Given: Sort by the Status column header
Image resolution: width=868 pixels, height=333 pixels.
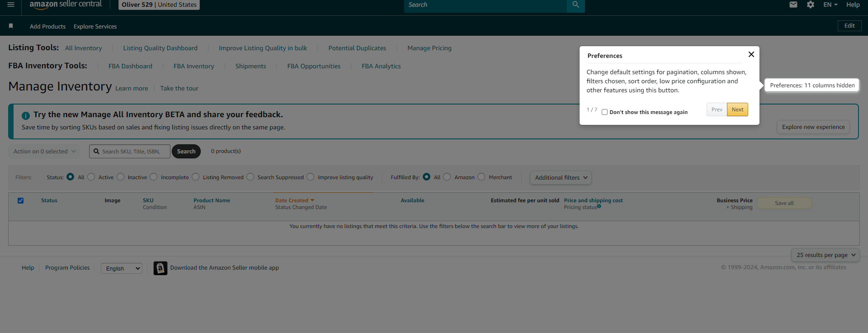Looking at the screenshot, I should point(49,200).
